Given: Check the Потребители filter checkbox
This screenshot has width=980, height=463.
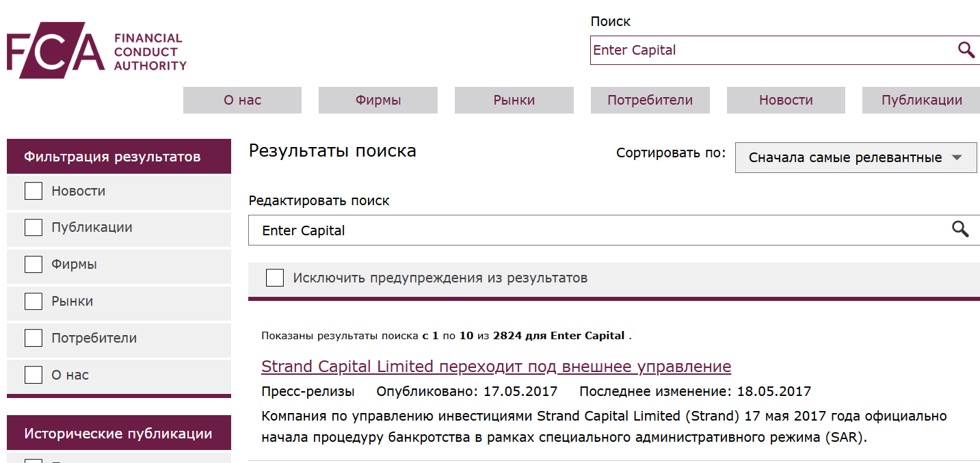Looking at the screenshot, I should click(33, 337).
